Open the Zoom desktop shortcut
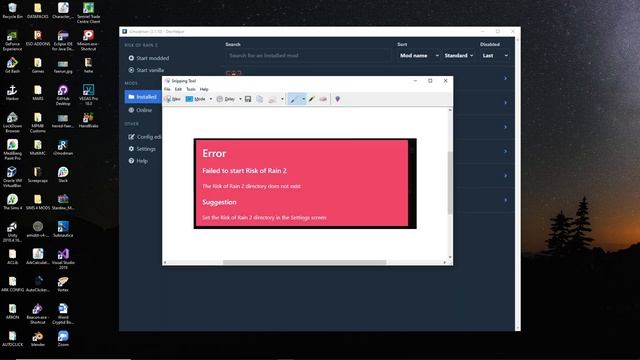640x360 pixels. click(63, 338)
